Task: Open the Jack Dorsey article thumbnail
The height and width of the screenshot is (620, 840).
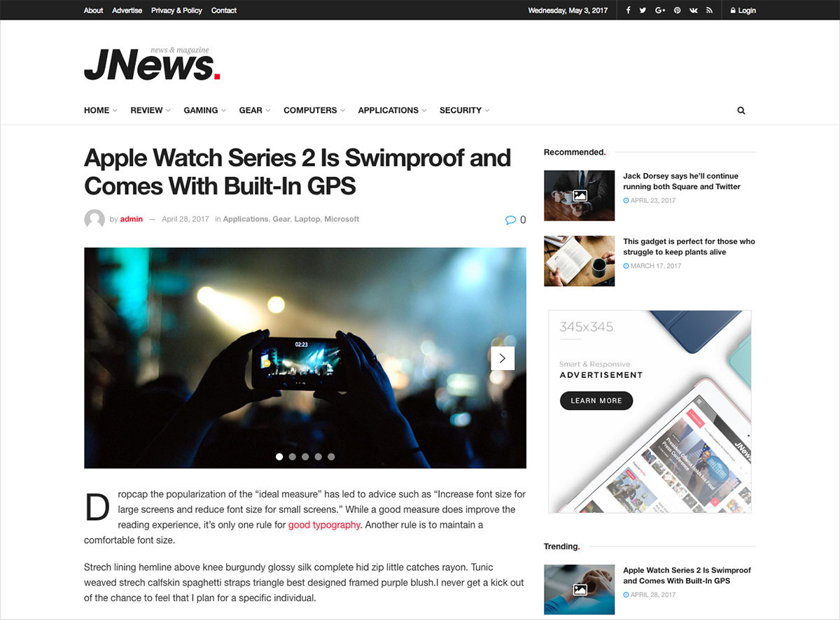Action: point(580,196)
